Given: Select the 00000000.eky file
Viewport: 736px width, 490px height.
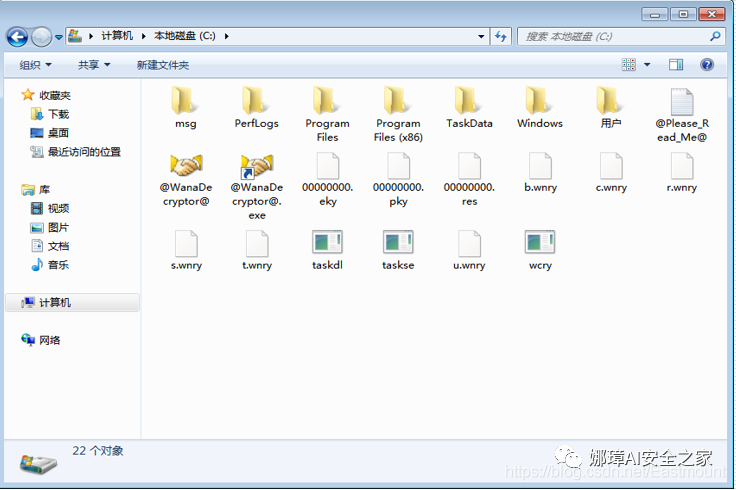Looking at the screenshot, I should coord(328,179).
